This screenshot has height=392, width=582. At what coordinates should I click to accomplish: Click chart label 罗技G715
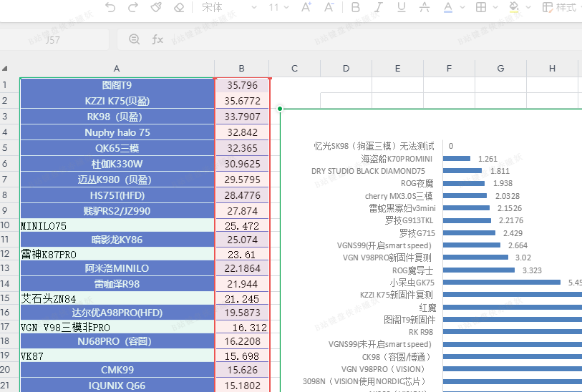(x=417, y=233)
